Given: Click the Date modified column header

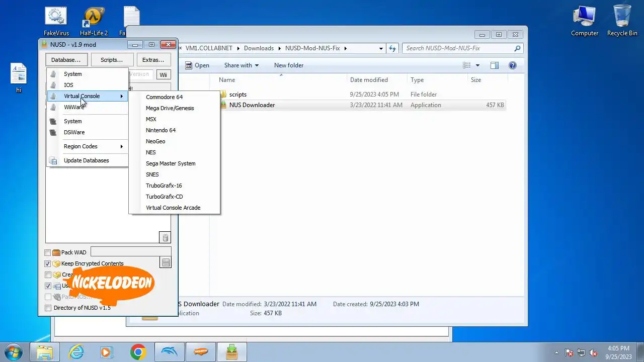Looking at the screenshot, I should pos(378,80).
